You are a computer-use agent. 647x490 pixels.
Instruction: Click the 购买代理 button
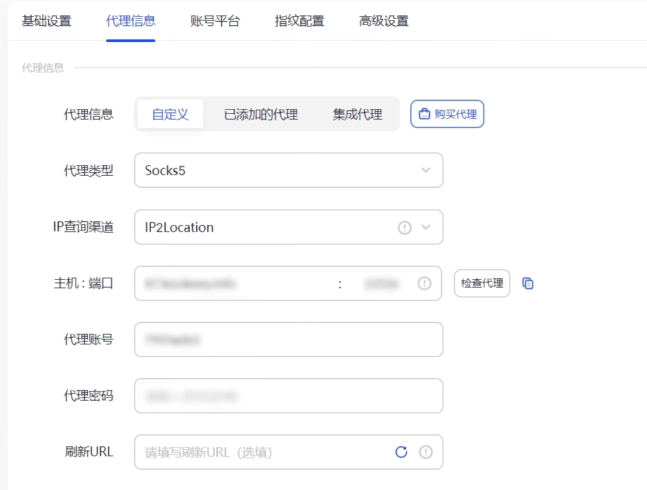(447, 114)
